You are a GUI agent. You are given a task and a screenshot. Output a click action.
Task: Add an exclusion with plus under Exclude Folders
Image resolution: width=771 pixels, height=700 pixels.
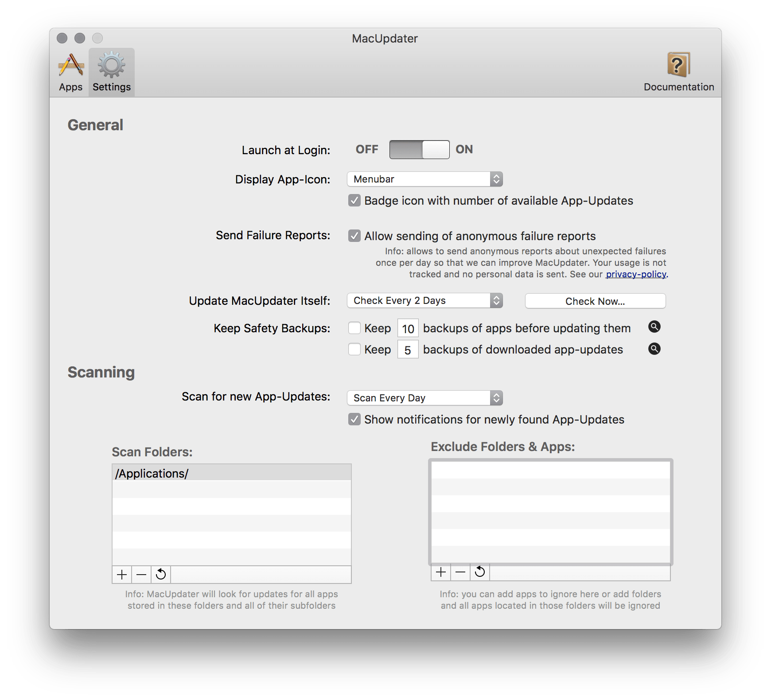pyautogui.click(x=441, y=572)
